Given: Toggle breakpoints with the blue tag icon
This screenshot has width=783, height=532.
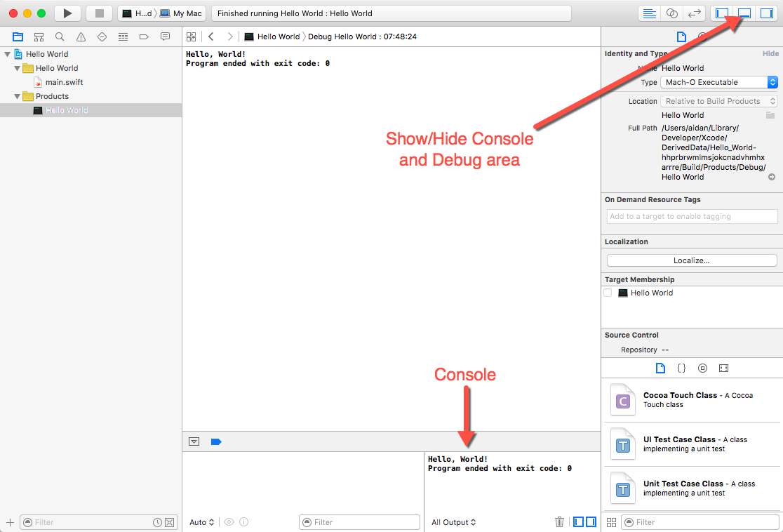Looking at the screenshot, I should click(x=216, y=441).
